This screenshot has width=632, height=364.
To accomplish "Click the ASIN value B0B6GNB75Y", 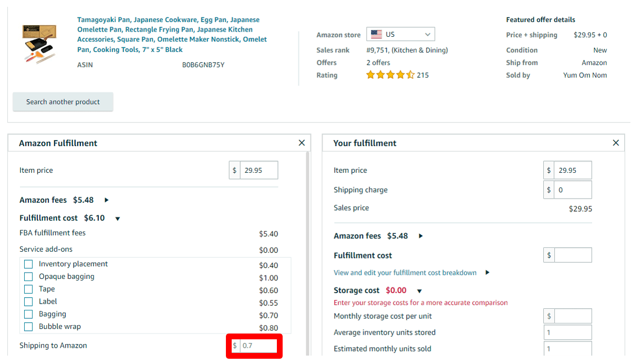I will pos(203,65).
